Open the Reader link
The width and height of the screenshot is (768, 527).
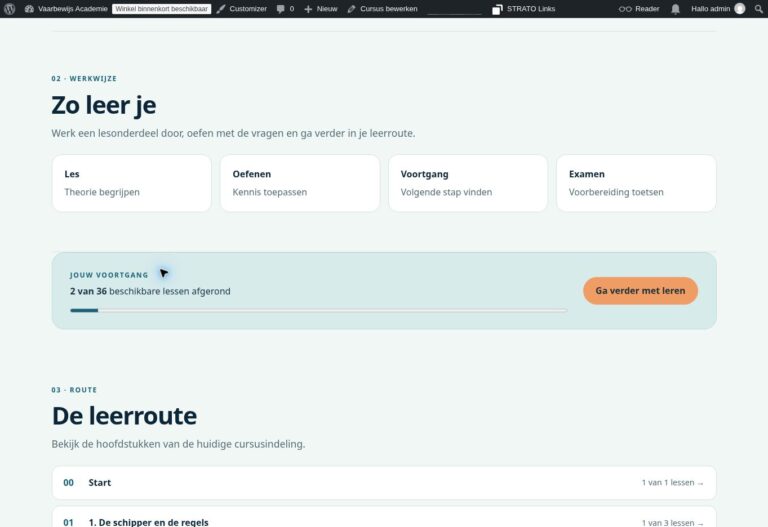tap(647, 9)
